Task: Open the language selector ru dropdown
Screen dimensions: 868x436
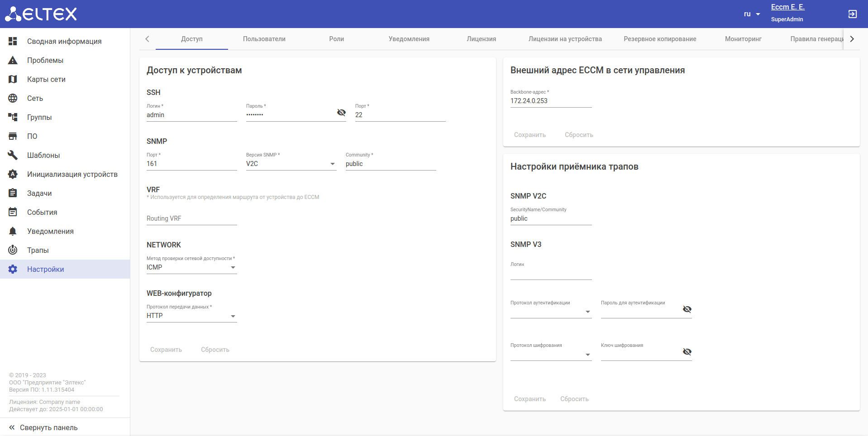Action: pyautogui.click(x=752, y=14)
